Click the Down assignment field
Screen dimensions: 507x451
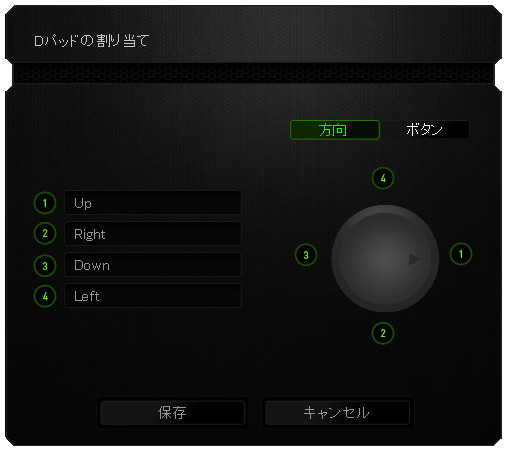[152, 265]
